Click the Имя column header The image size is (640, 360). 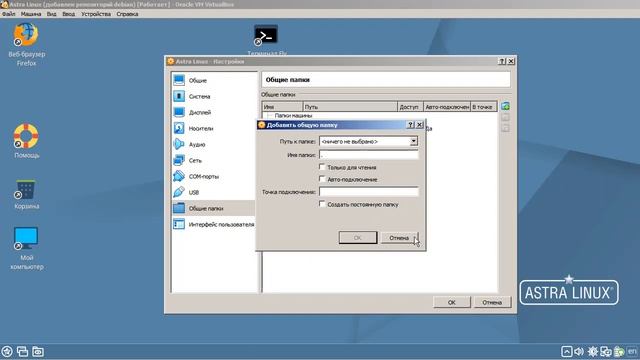(282, 107)
